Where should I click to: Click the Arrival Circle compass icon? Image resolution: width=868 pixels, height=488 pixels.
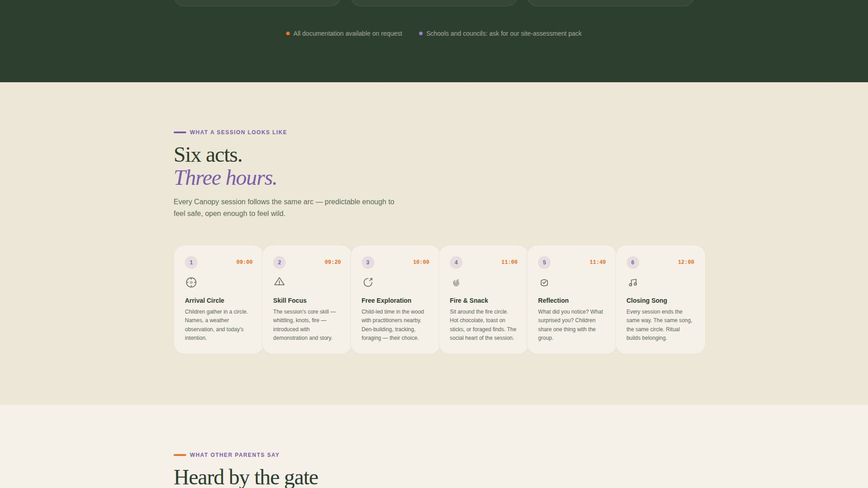click(x=191, y=282)
